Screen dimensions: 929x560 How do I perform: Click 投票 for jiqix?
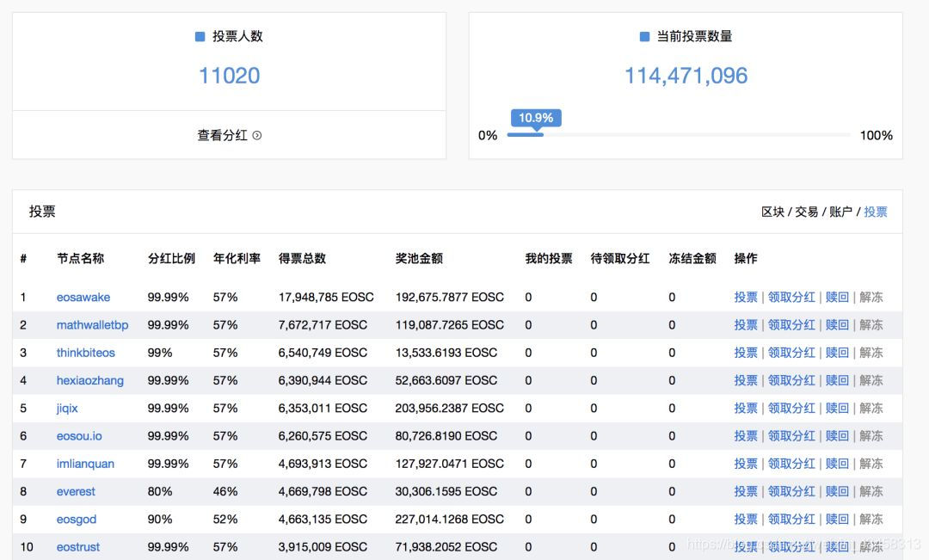(x=745, y=409)
